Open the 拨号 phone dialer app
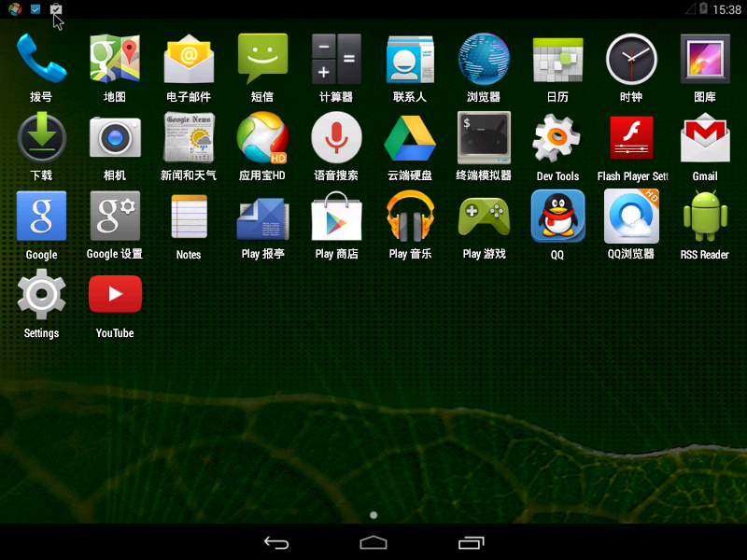 coord(41,59)
